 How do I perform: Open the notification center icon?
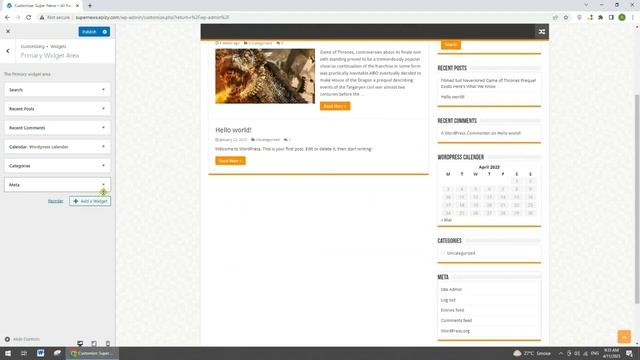(x=629, y=353)
